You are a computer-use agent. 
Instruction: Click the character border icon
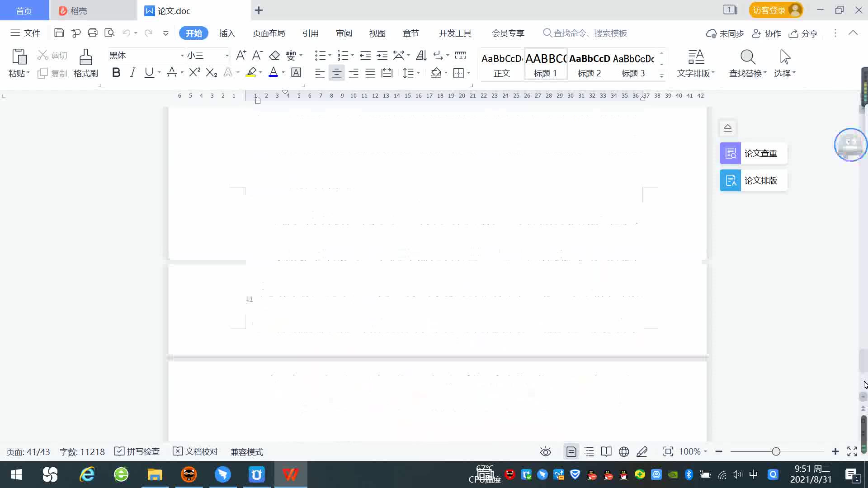tap(296, 72)
